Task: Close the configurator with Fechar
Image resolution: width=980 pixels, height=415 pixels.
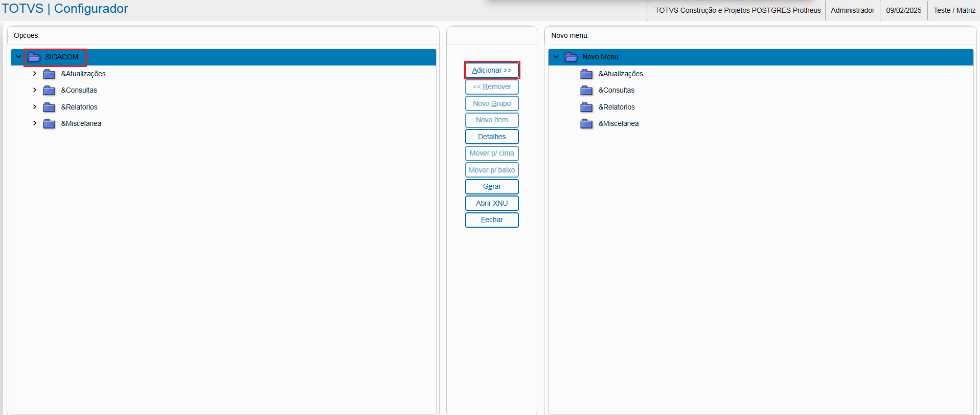Action: pos(492,220)
